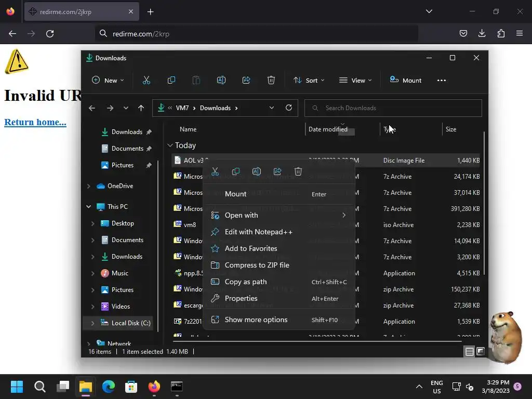Open Firefox extensions icon

pyautogui.click(x=501, y=33)
